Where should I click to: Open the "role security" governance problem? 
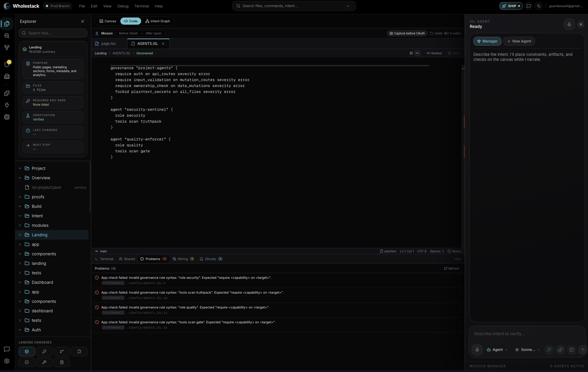(x=278, y=280)
